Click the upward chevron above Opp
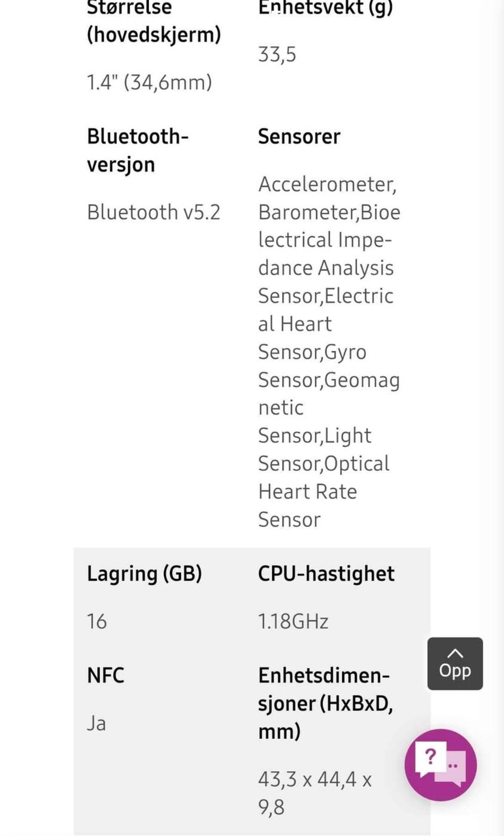 pyautogui.click(x=455, y=653)
